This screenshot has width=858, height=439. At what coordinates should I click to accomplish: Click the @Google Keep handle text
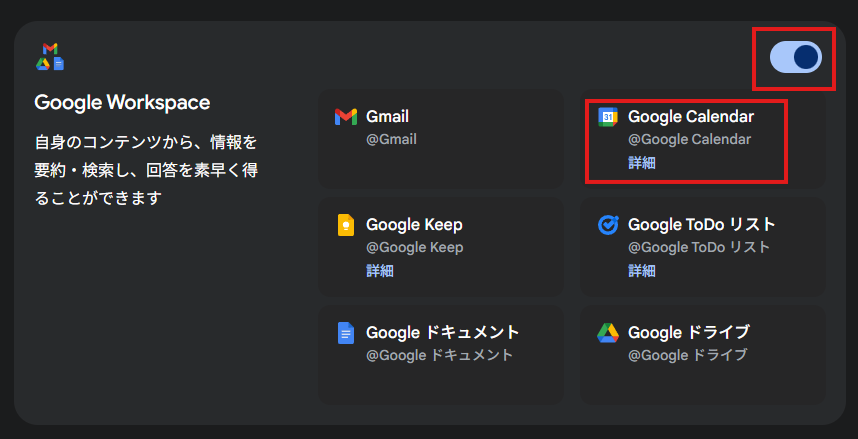415,247
